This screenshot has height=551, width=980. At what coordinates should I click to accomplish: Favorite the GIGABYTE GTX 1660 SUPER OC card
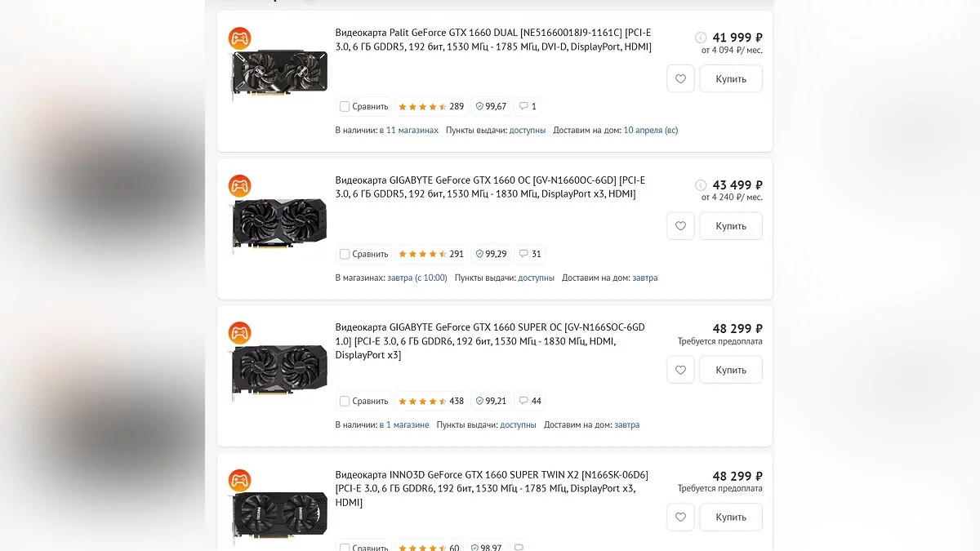[x=680, y=370]
